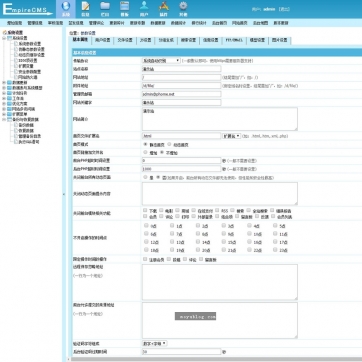Click the admin username in header
Viewport: 362px width, 362px height.
pos(269,9)
